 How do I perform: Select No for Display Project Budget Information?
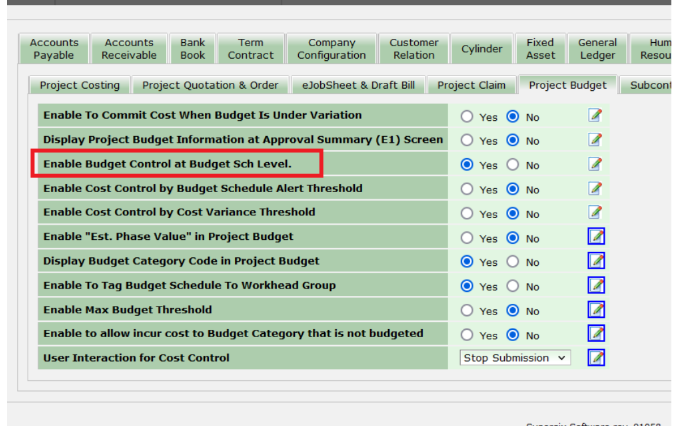click(512, 140)
